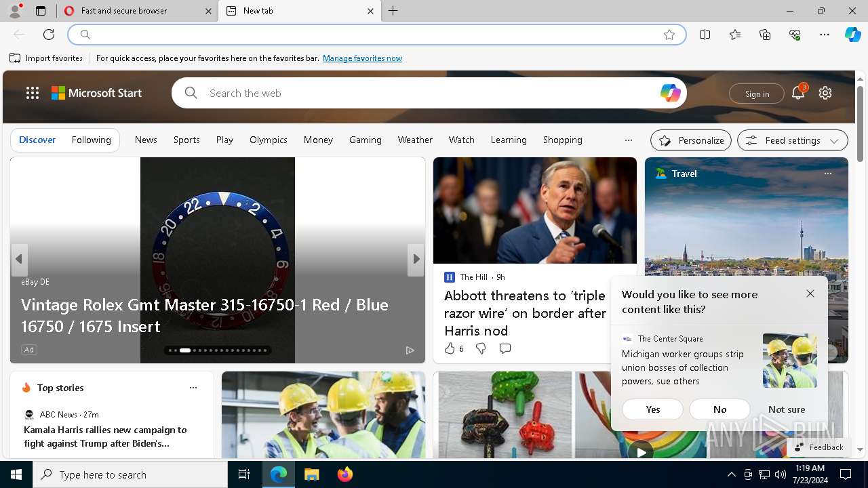Open Feedback button

coord(819,447)
